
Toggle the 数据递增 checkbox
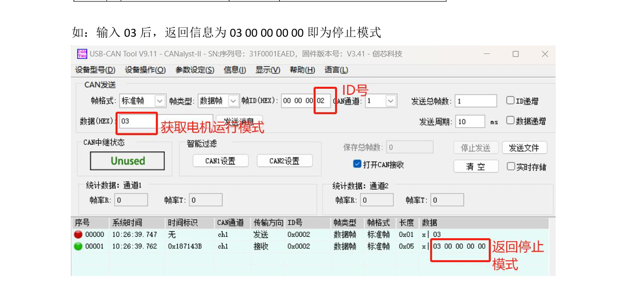pos(511,120)
